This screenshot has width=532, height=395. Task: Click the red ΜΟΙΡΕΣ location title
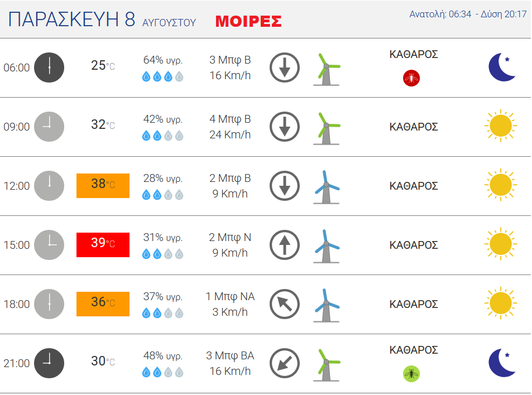pos(248,21)
